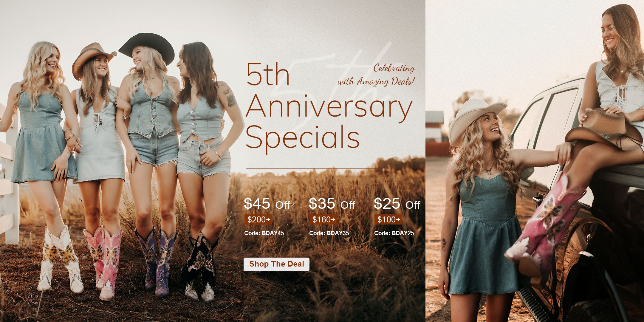Viewport: 644px width, 322px height.
Task: Select the $35 Off offer text
Action: click(332, 204)
